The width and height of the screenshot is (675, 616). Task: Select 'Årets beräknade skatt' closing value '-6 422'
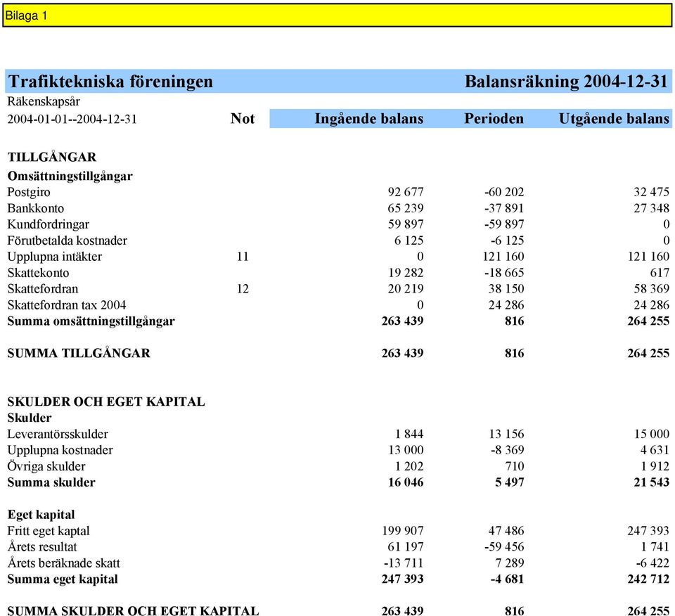tap(652, 563)
